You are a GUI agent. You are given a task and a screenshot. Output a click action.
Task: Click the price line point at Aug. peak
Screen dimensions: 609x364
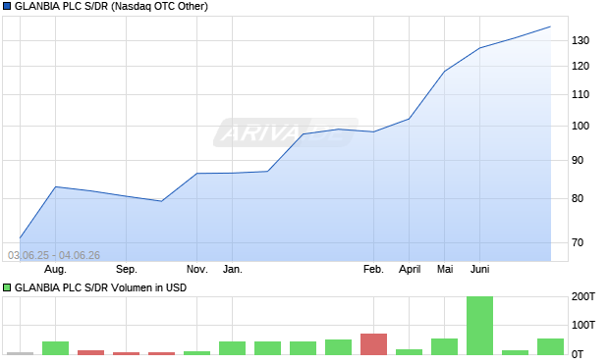point(56,186)
